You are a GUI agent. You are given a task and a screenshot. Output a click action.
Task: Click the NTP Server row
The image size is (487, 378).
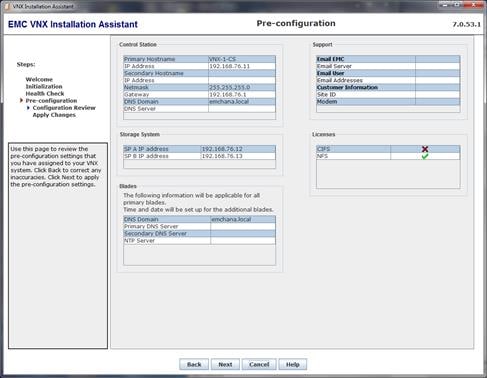(x=199, y=241)
